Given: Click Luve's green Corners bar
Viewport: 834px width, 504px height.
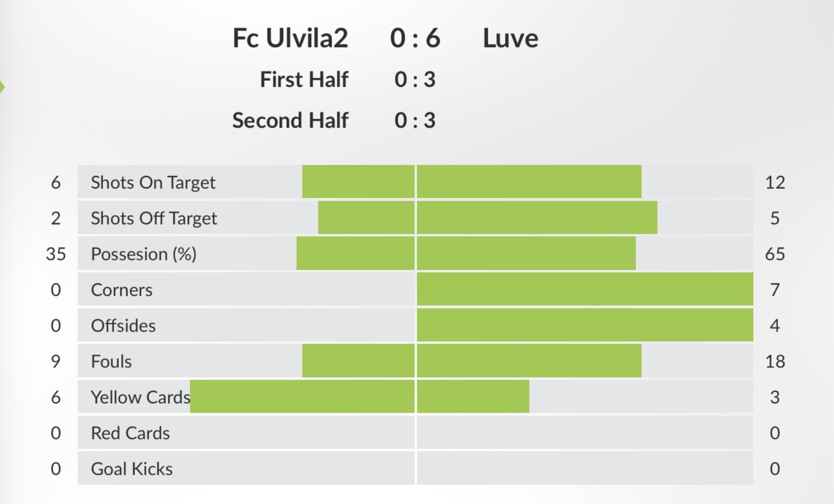Looking at the screenshot, I should pos(584,289).
